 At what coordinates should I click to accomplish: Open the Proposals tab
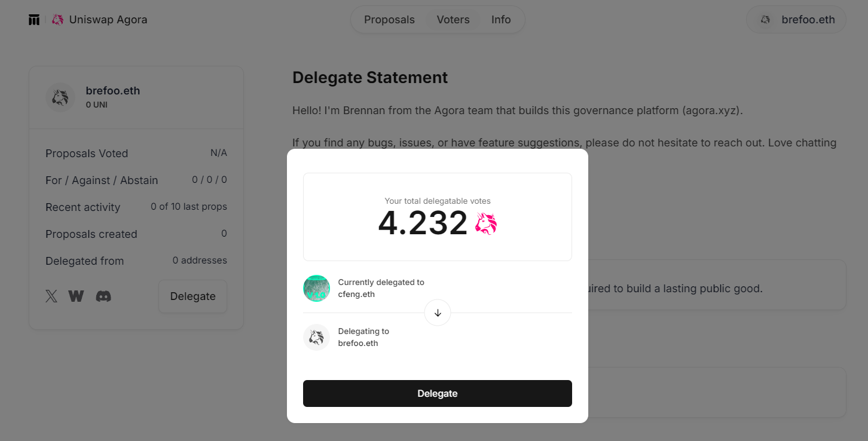(389, 20)
